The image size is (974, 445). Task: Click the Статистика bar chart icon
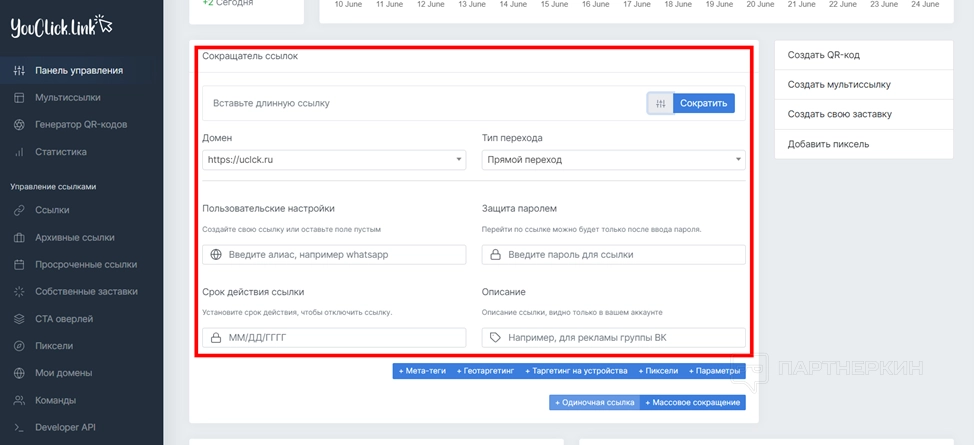click(19, 152)
